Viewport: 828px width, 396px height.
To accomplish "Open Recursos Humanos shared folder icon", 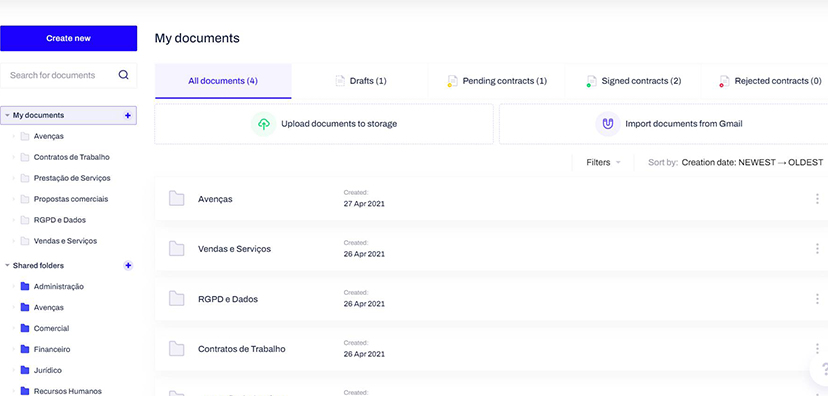I will coord(24,391).
